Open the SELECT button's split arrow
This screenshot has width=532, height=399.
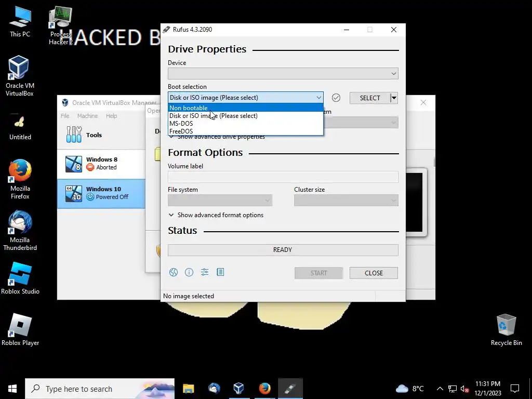click(394, 98)
